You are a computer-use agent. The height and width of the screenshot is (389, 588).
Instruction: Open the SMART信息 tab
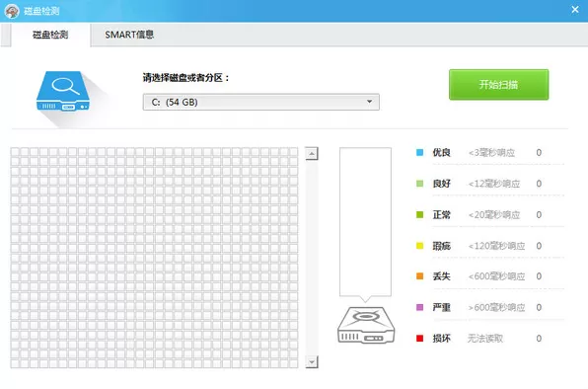tap(129, 35)
